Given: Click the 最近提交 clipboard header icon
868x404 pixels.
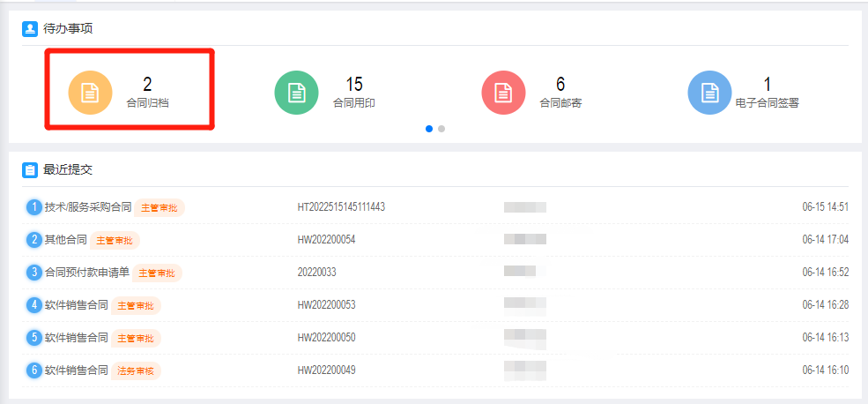Looking at the screenshot, I should point(29,170).
